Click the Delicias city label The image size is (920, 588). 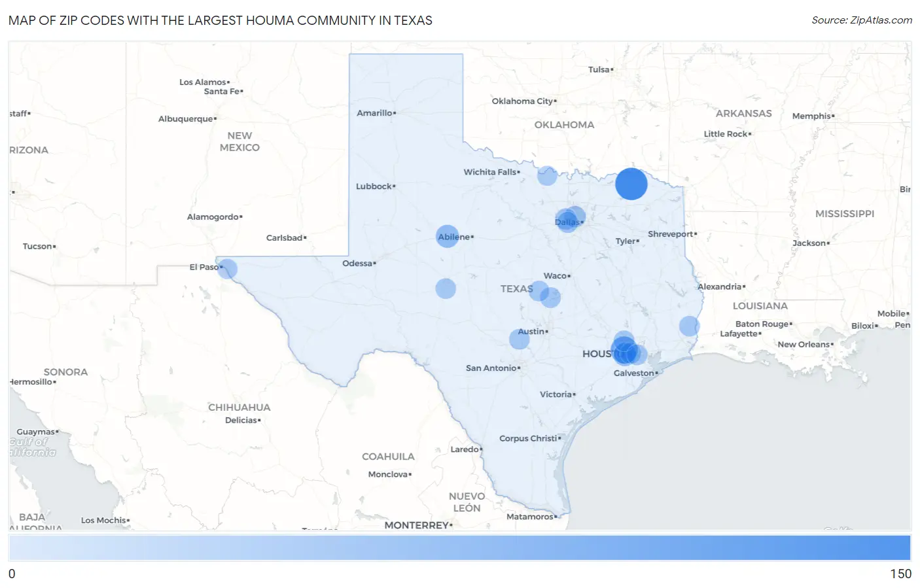(x=241, y=421)
